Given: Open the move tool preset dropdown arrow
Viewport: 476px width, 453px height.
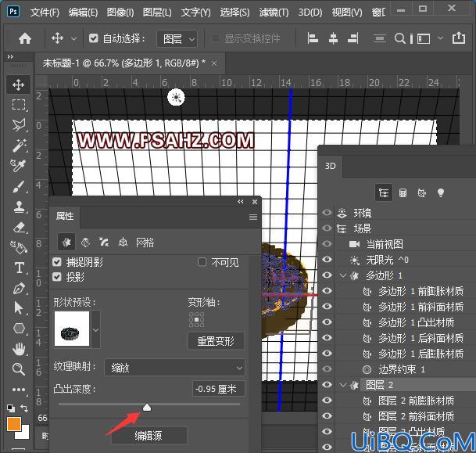Looking at the screenshot, I should click(x=73, y=39).
